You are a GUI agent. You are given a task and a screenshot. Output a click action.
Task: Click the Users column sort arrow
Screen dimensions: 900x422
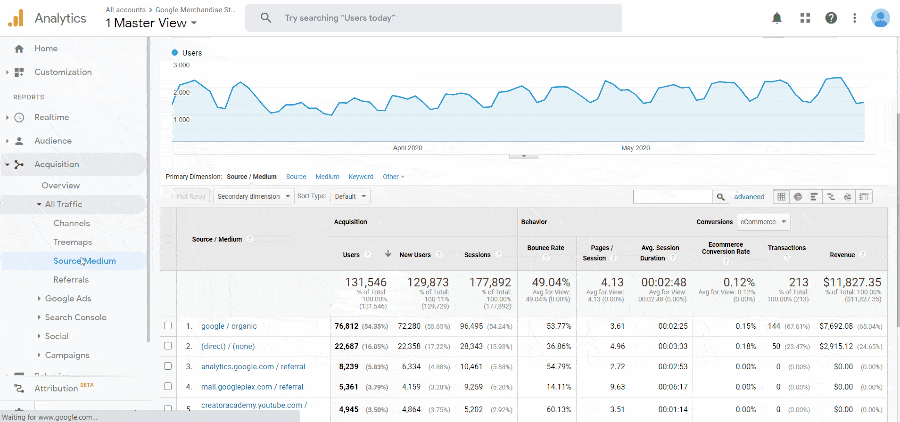(x=388, y=254)
